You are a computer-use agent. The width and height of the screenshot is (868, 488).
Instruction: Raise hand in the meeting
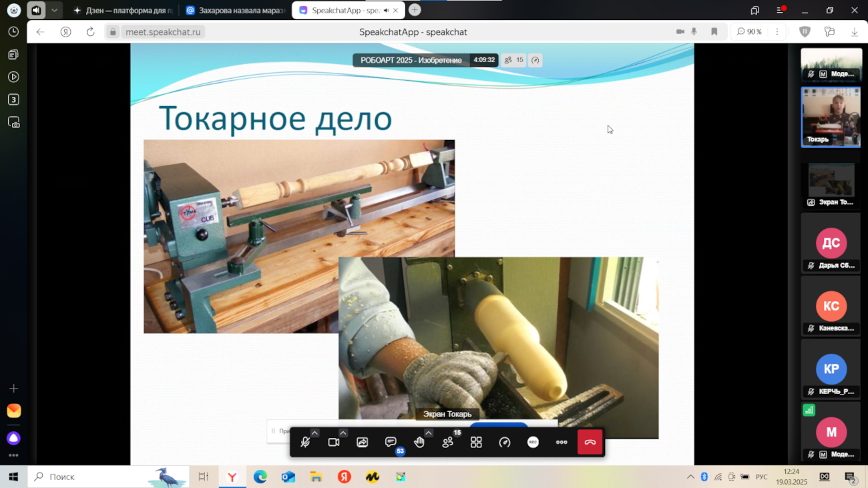419,443
